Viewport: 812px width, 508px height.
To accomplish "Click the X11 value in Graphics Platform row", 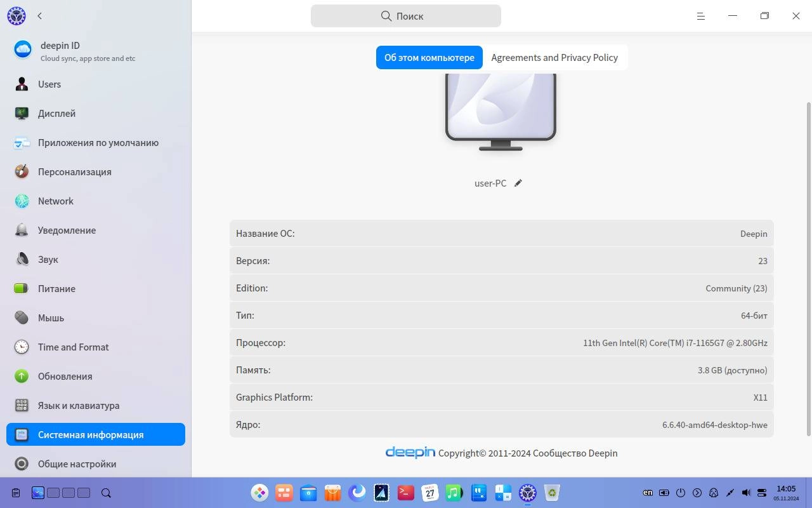I will coord(761,397).
